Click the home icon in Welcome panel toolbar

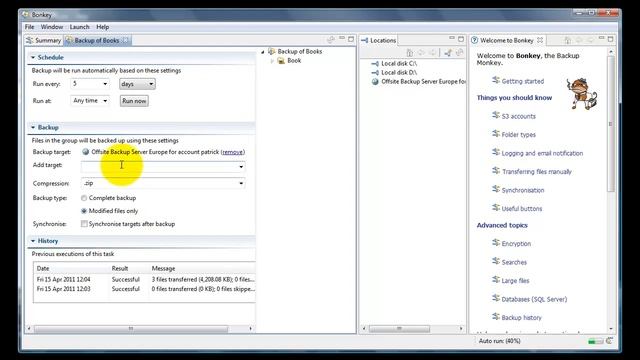coord(568,40)
